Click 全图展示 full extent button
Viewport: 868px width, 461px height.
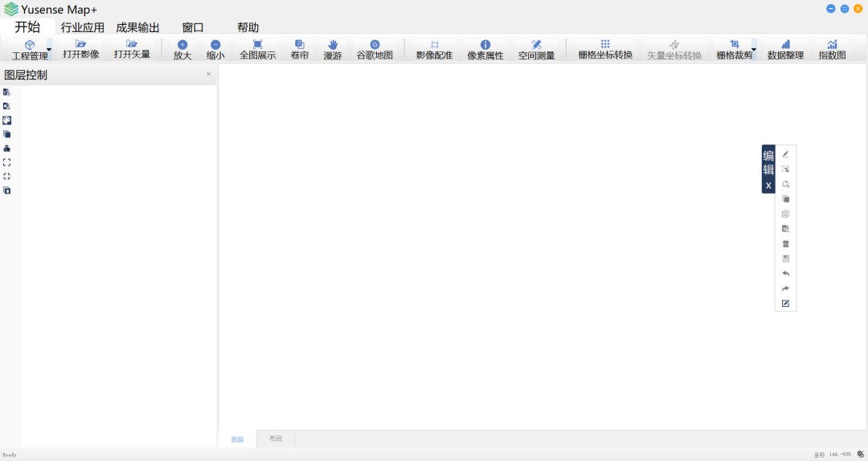pyautogui.click(x=257, y=50)
